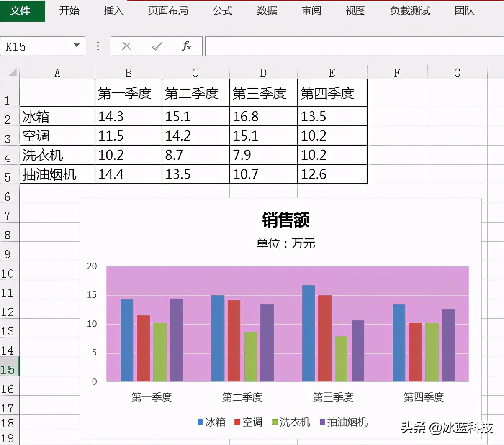Click the 第四季度 axis label on chart
The width and height of the screenshot is (504, 445).
tap(424, 397)
